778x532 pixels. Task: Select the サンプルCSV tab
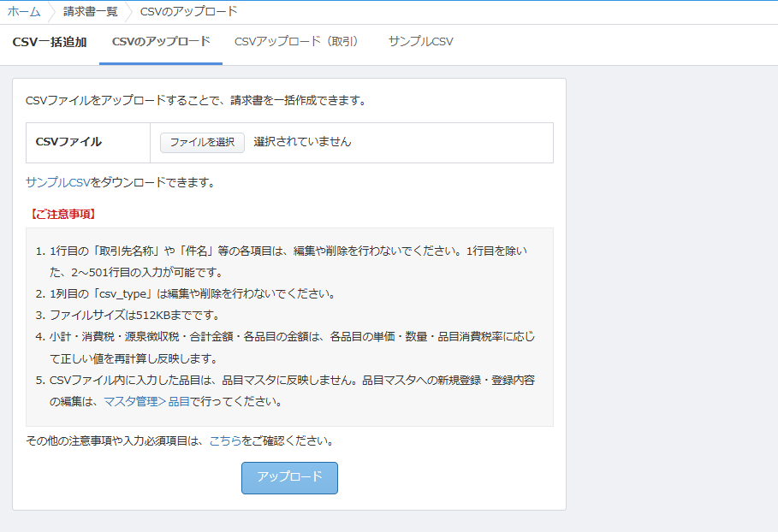pos(420,42)
